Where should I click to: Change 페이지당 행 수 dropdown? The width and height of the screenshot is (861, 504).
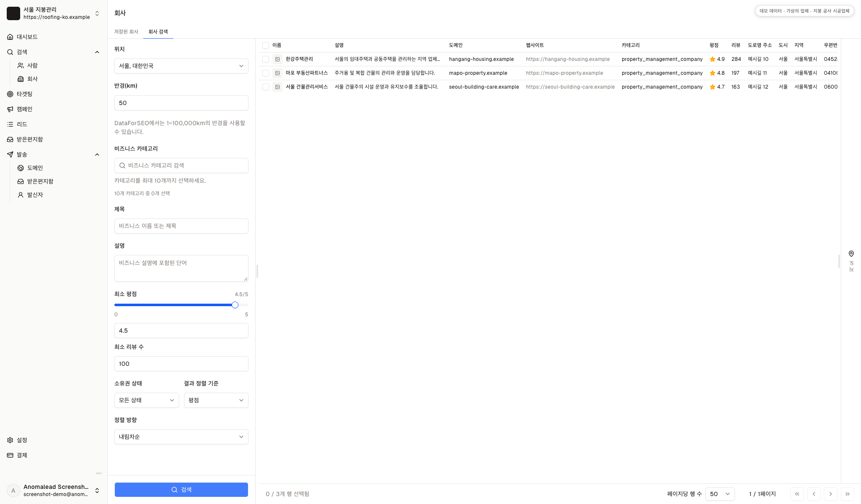coord(720,494)
